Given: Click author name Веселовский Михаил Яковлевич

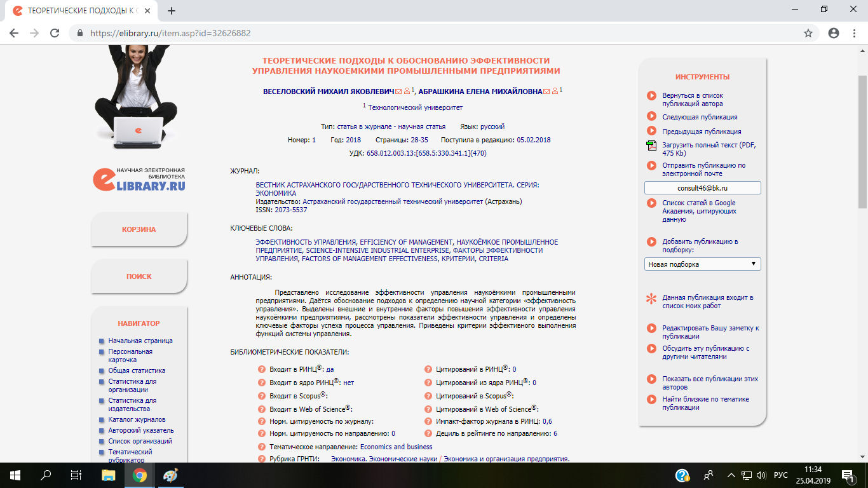Looking at the screenshot, I should tap(329, 91).
